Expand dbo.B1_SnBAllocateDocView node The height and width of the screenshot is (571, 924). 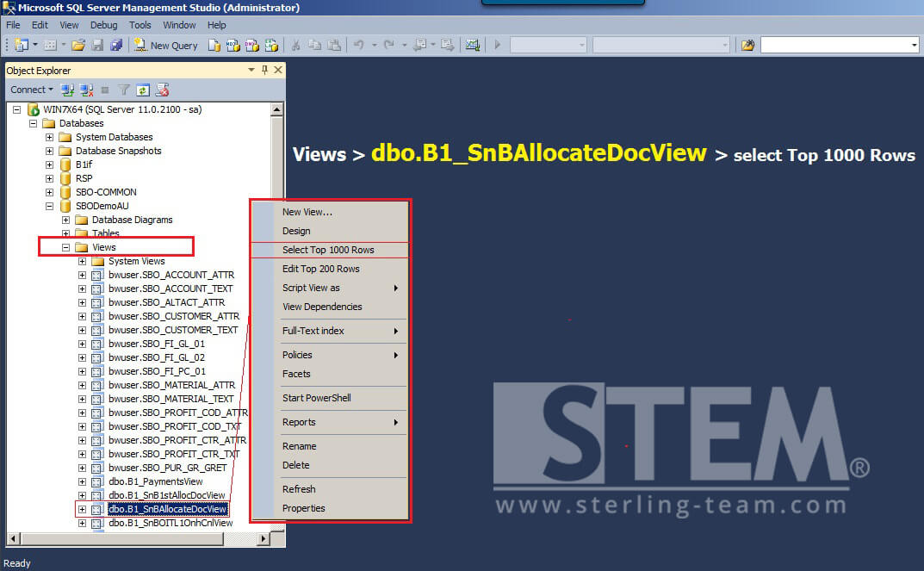(x=83, y=509)
